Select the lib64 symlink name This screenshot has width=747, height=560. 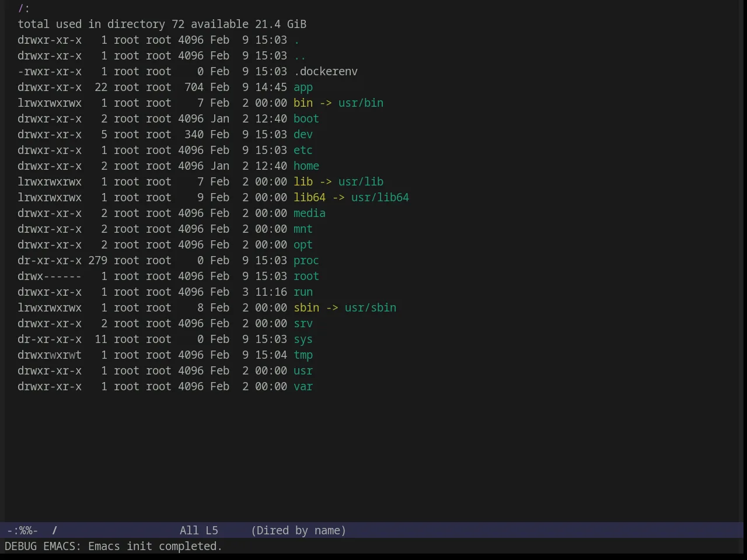click(309, 197)
